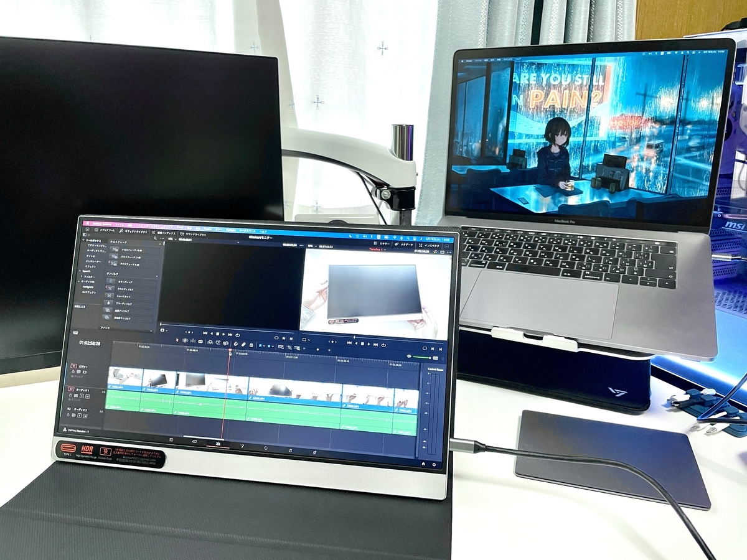Open the flag color dropdown
The width and height of the screenshot is (747, 560).
coord(263,345)
